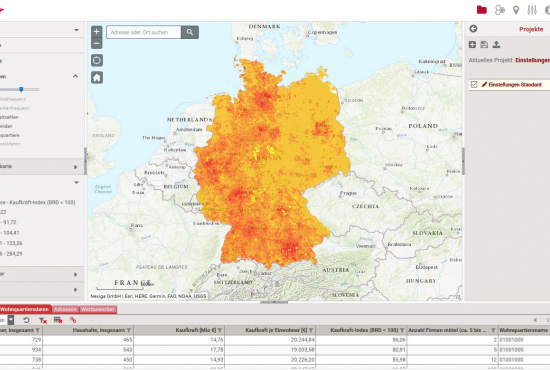
Task: Switch to the Wohnquartiersdaten tab
Action: point(24,309)
